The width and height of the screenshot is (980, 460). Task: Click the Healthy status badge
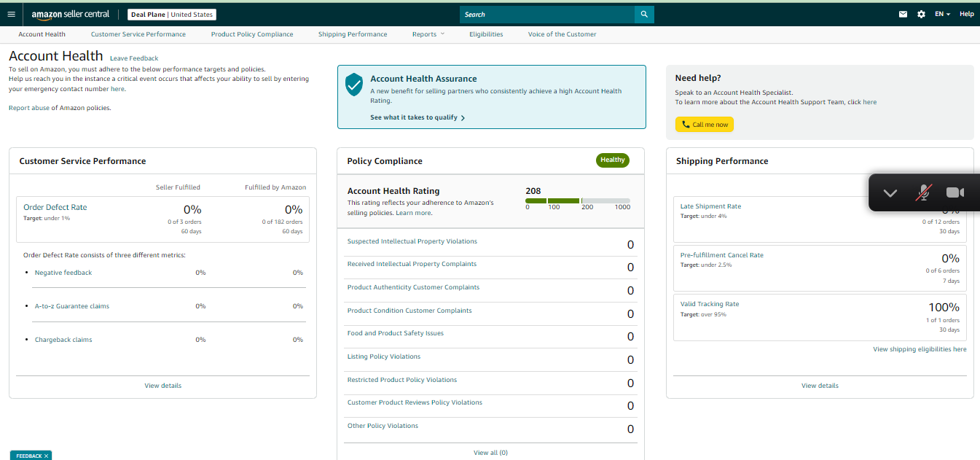click(x=613, y=160)
